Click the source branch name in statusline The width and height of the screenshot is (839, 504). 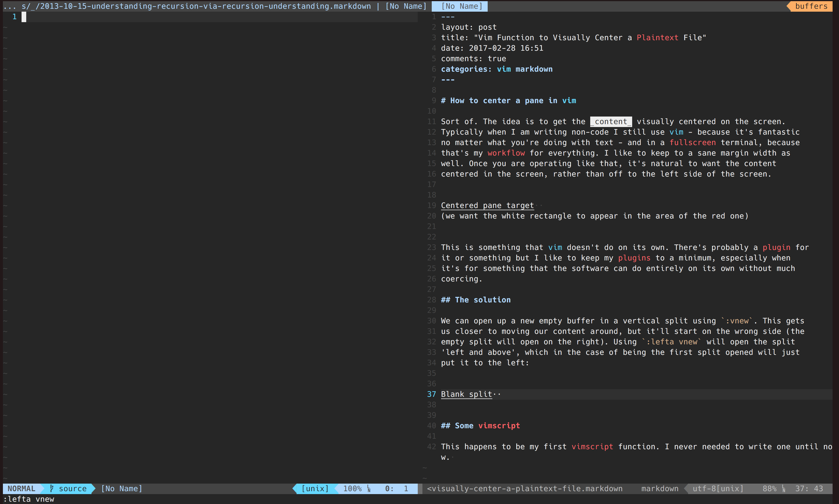73,488
